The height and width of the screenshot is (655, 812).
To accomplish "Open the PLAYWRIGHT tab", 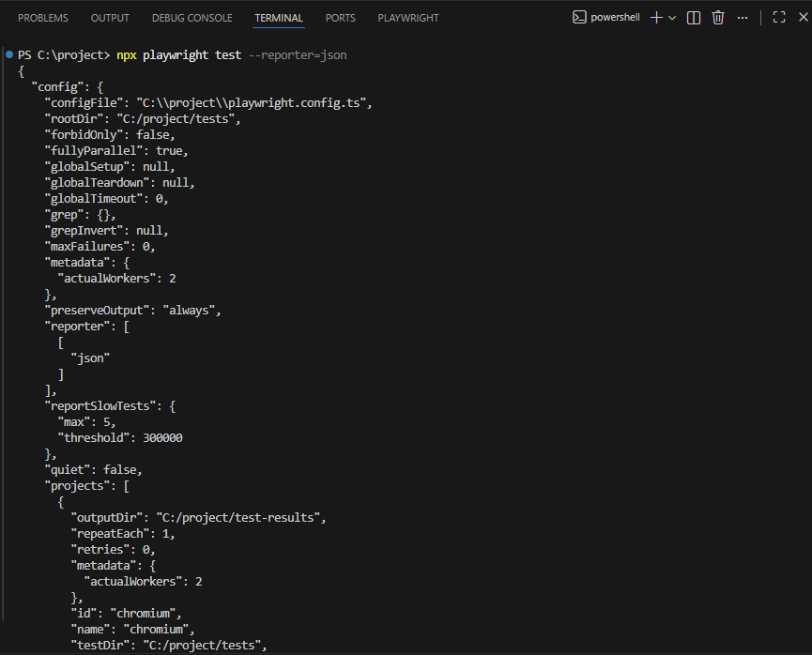I will click(x=407, y=17).
